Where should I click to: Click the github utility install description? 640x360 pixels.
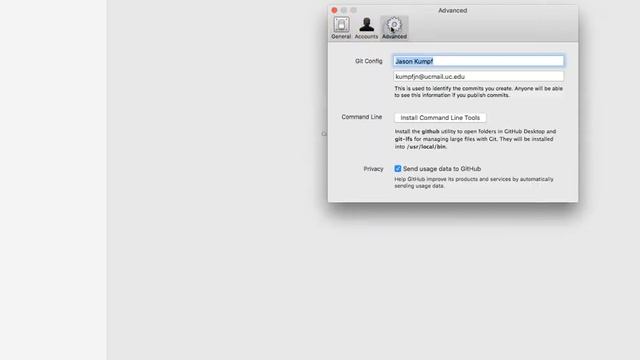[x=475, y=139]
